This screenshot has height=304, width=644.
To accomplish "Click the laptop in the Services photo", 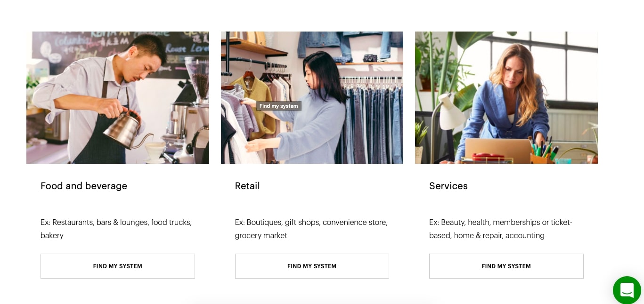I will tap(498, 150).
